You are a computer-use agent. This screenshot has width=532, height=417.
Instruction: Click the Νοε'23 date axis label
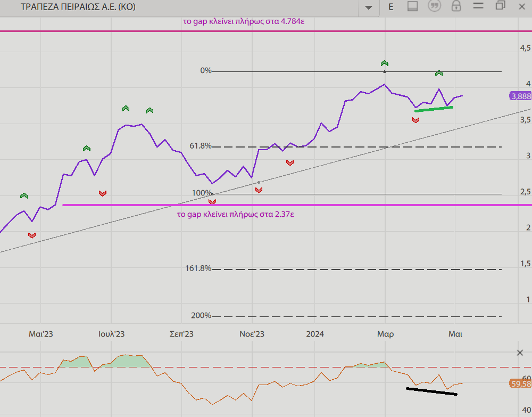click(x=252, y=334)
